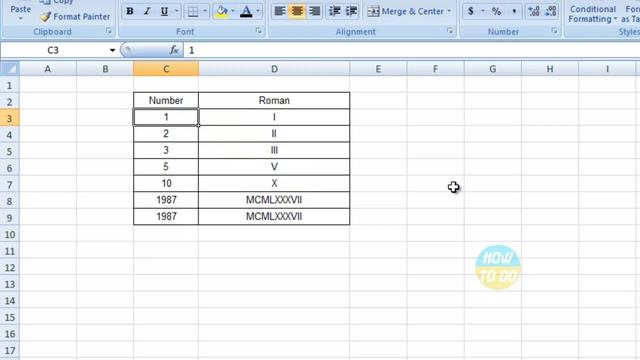
Task: Apply fill color bucket
Action: pos(222,11)
